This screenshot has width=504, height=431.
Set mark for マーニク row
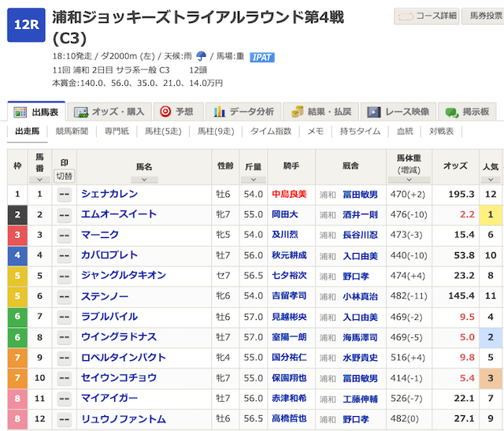click(x=65, y=235)
